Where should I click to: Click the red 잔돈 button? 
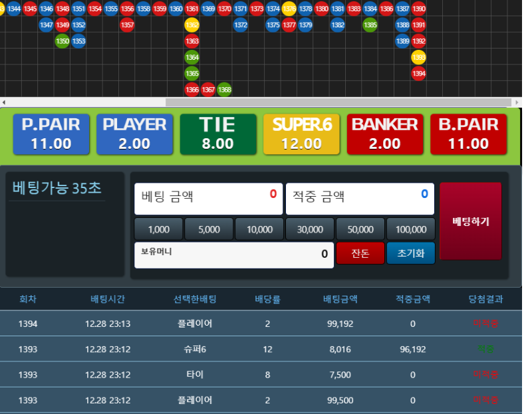(x=360, y=253)
